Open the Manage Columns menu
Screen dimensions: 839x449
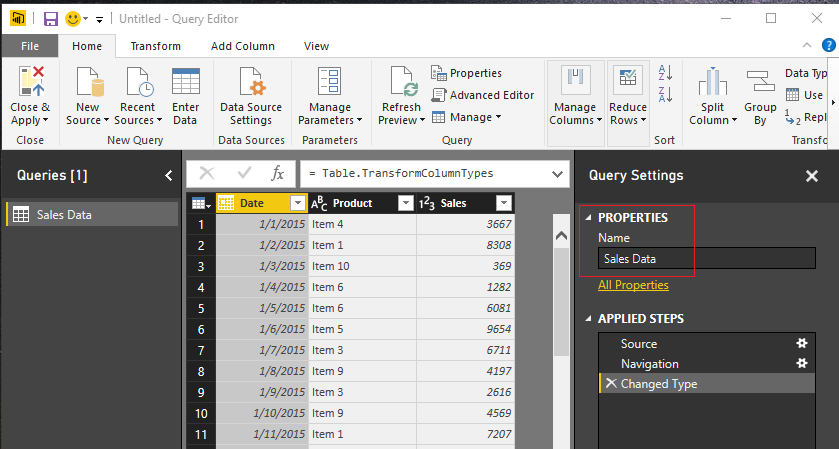[575, 101]
